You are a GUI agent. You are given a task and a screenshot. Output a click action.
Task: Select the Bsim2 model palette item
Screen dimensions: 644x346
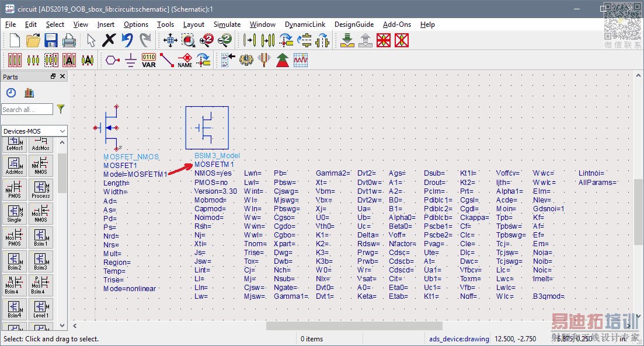(x=15, y=261)
